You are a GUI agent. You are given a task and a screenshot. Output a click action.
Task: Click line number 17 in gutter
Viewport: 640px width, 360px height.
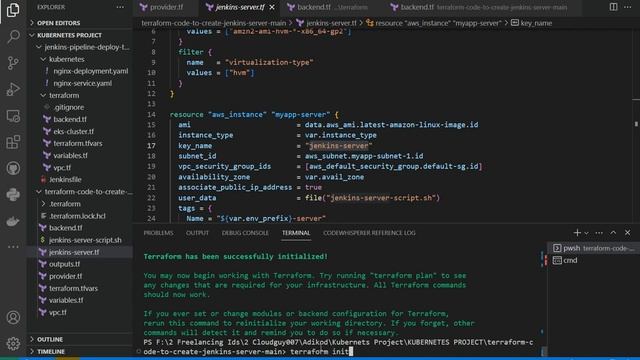pyautogui.click(x=151, y=146)
